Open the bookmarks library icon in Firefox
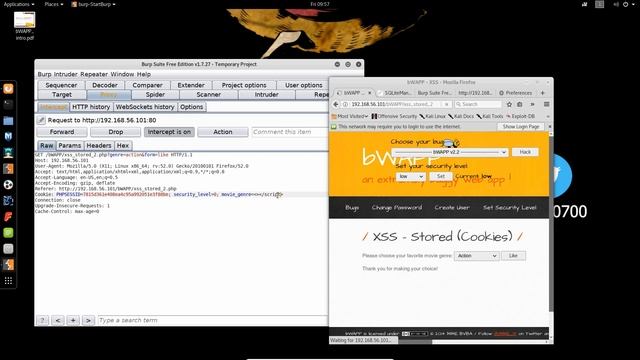The width and height of the screenshot is (640, 360). point(520,104)
